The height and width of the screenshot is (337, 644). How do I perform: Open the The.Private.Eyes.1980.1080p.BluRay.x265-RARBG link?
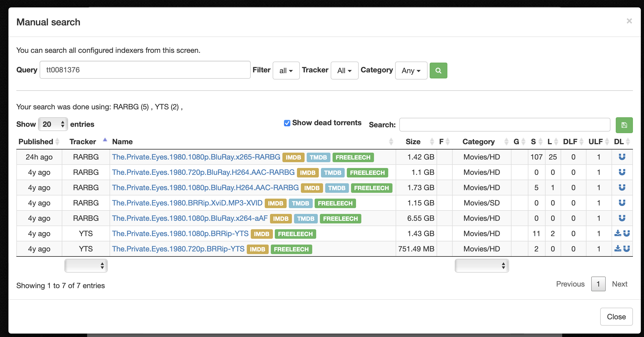pos(196,157)
